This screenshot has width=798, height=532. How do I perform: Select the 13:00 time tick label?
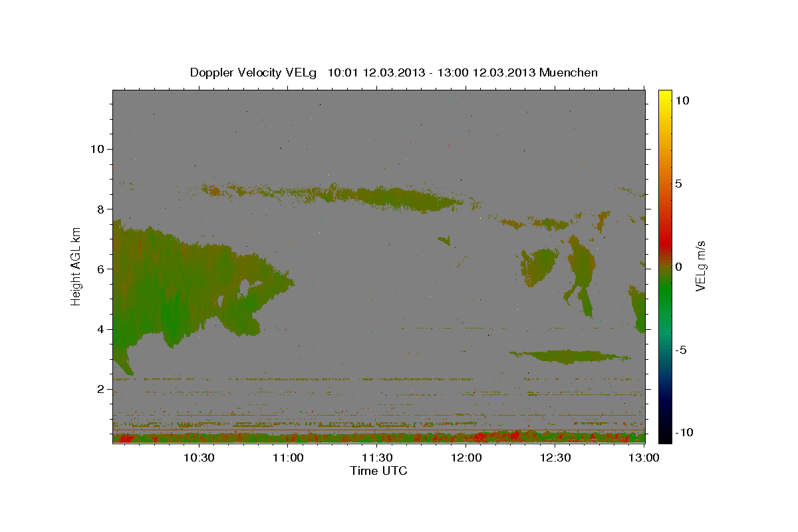coord(644,458)
